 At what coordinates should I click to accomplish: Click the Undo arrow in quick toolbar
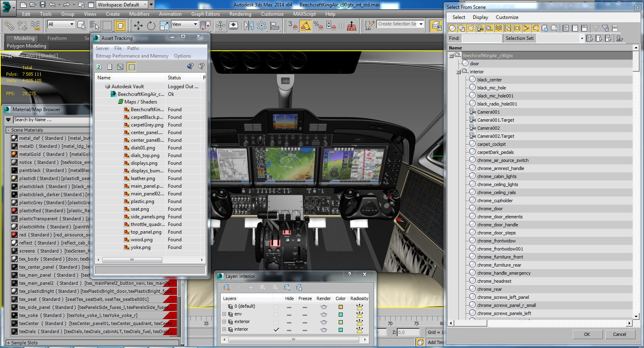coord(52,5)
